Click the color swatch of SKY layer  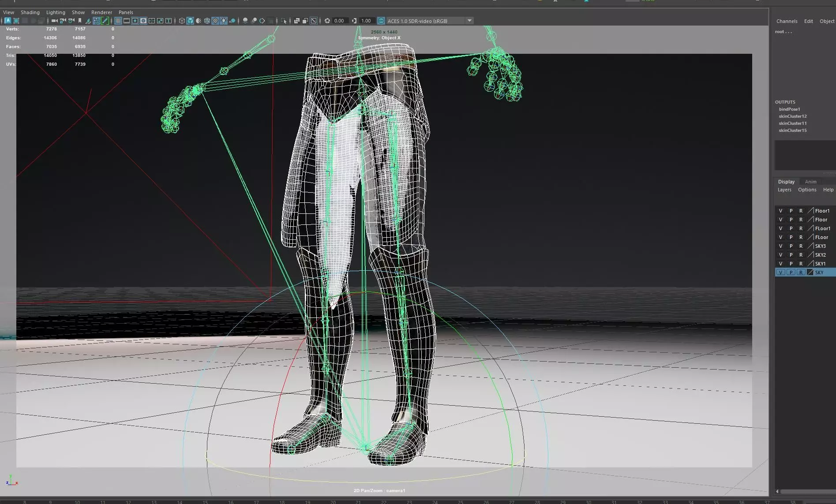tap(810, 273)
